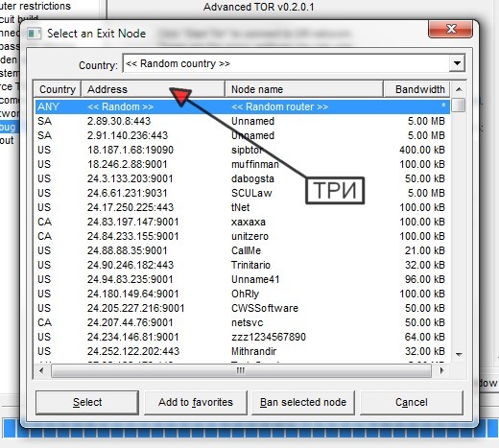Image resolution: width=499 pixels, height=448 pixels.
Task: Click the Select button
Action: click(87, 402)
